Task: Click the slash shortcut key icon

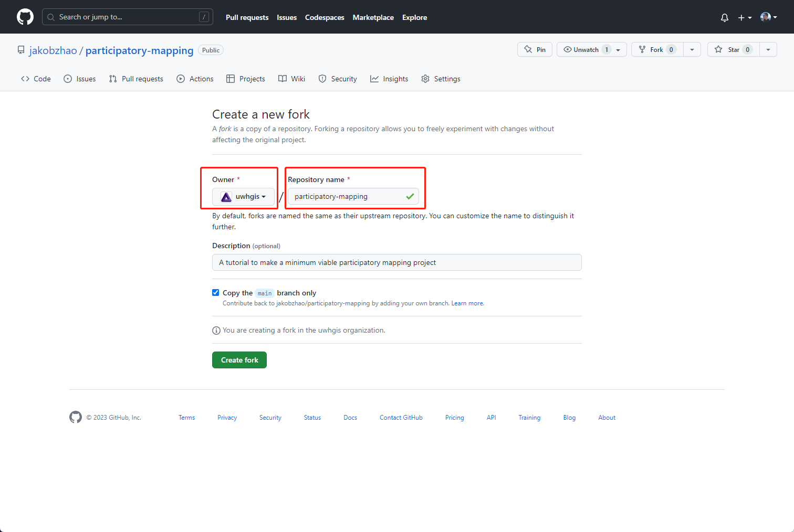Action: [204, 17]
